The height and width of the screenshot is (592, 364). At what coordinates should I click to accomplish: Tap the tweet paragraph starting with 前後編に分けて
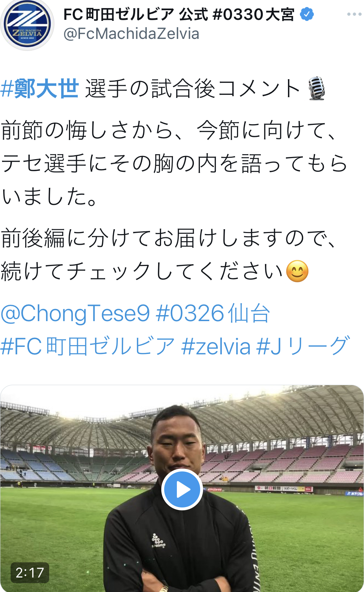click(x=169, y=255)
